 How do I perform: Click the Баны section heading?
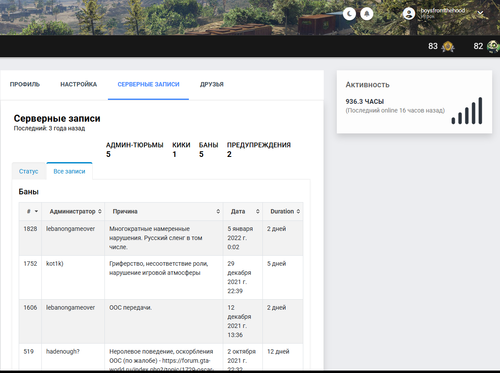pyautogui.click(x=29, y=192)
